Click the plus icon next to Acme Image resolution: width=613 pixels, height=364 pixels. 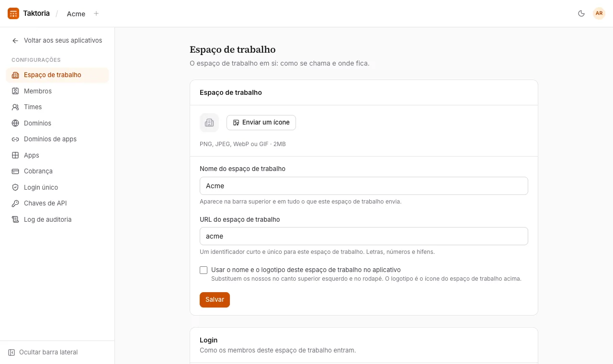(x=96, y=13)
